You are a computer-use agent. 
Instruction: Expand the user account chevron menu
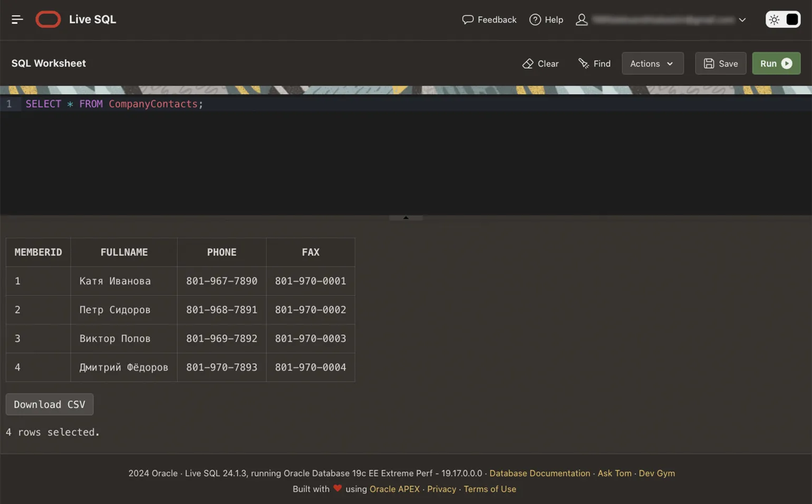742,20
